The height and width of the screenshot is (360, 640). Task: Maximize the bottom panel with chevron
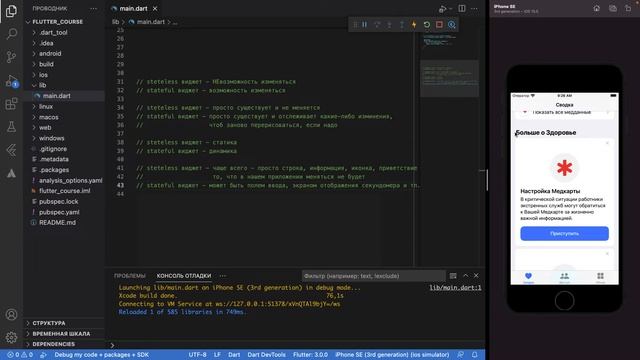coord(465,276)
